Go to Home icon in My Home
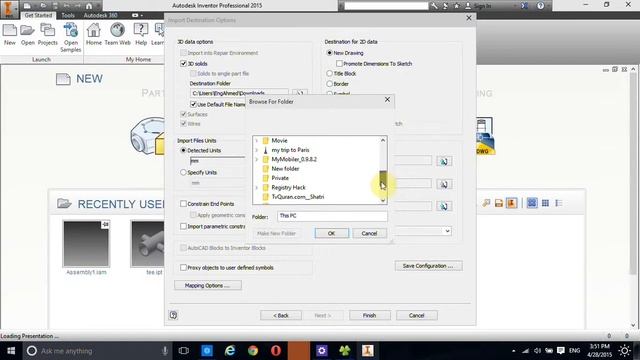The image size is (640, 360). pyautogui.click(x=93, y=30)
